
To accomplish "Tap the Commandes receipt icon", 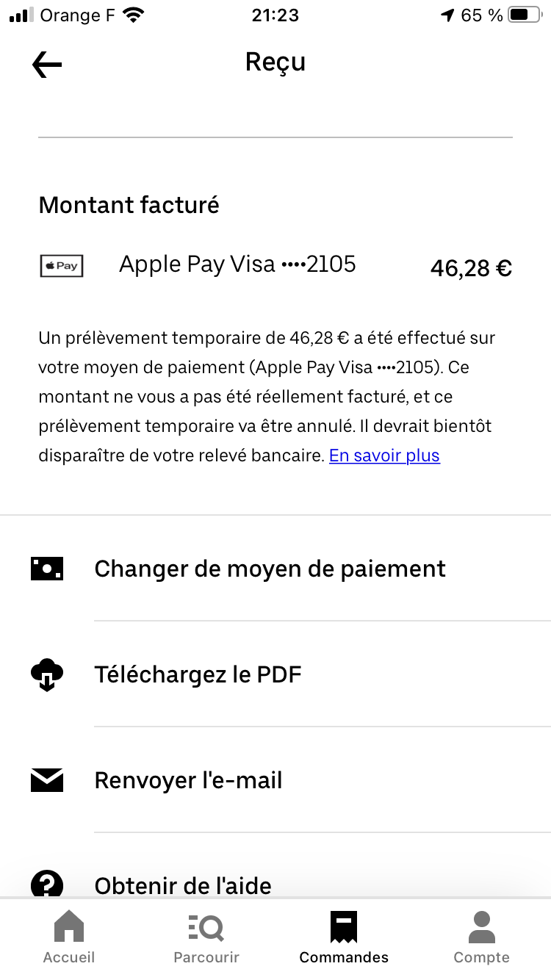I will click(343, 927).
